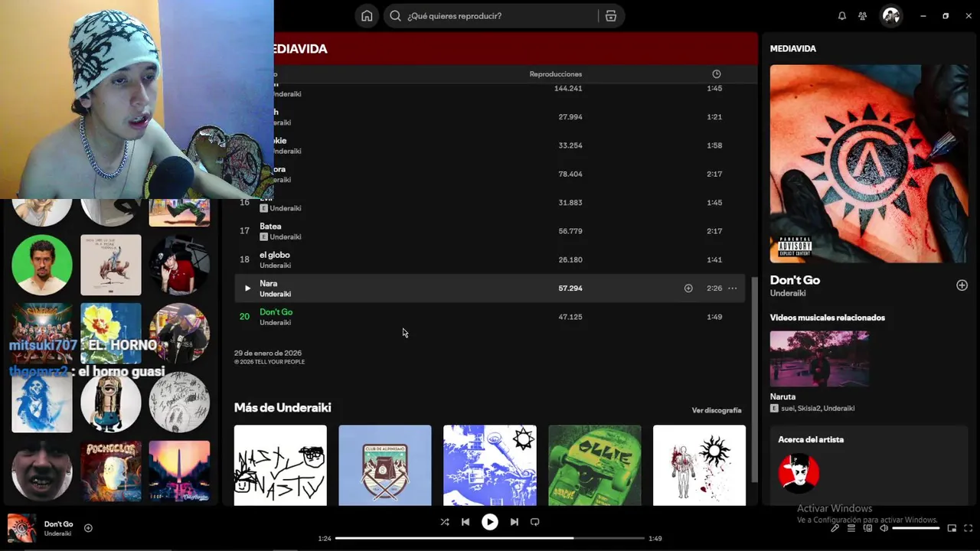Open library cover with yellow flower
The height and width of the screenshot is (551, 980).
tap(111, 334)
